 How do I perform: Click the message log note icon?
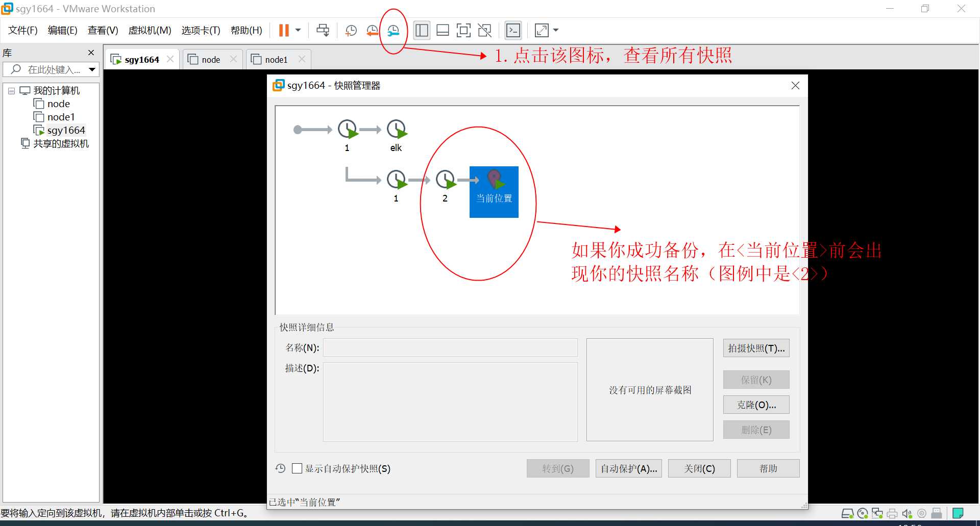coord(958,513)
